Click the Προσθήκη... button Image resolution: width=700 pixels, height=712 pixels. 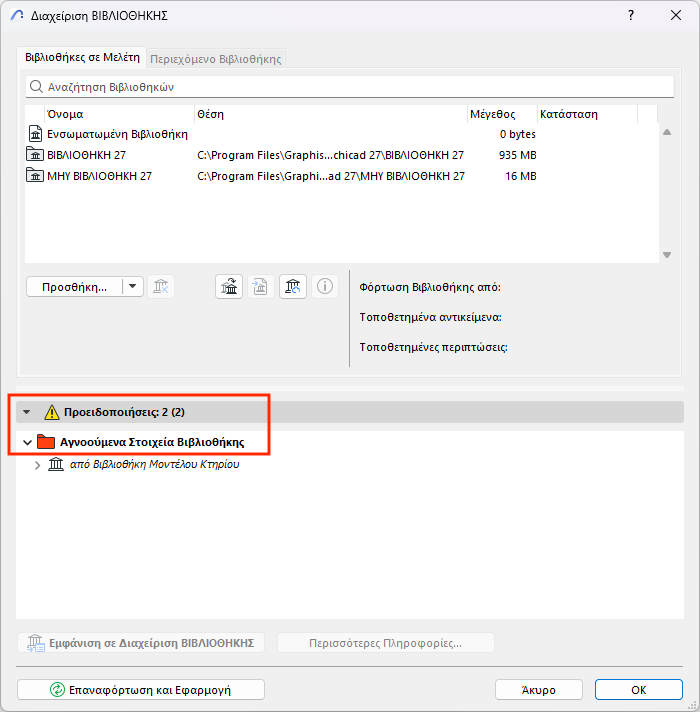pyautogui.click(x=74, y=287)
